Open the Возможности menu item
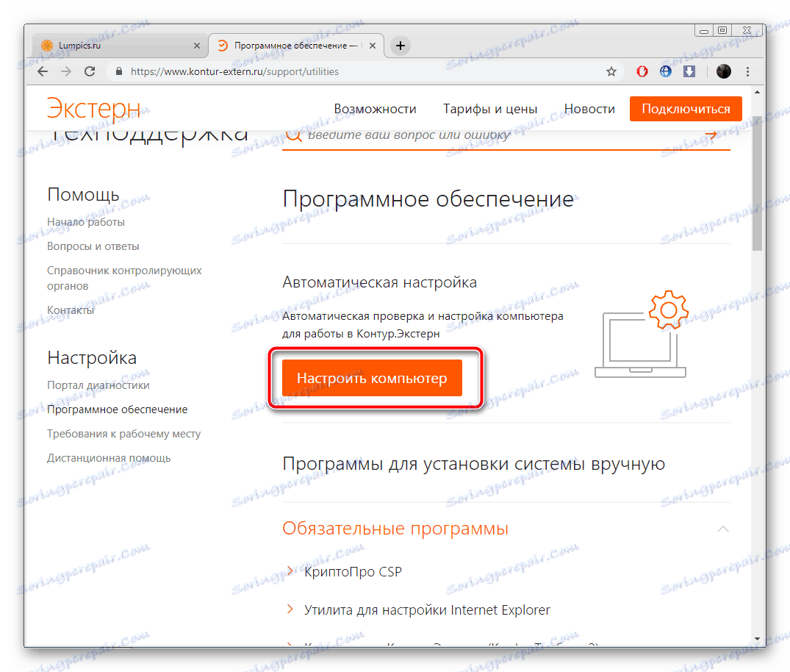This screenshot has width=790, height=672. click(x=375, y=109)
